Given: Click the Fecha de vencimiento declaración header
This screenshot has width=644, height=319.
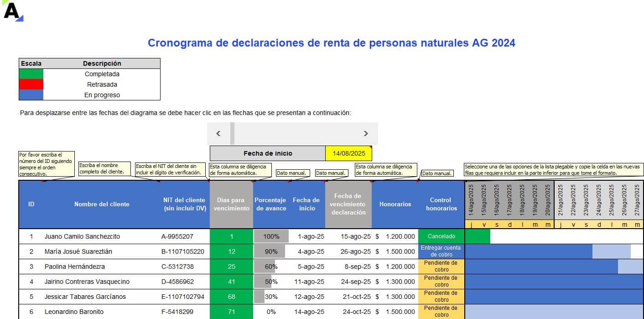Looking at the screenshot, I should [348, 204].
